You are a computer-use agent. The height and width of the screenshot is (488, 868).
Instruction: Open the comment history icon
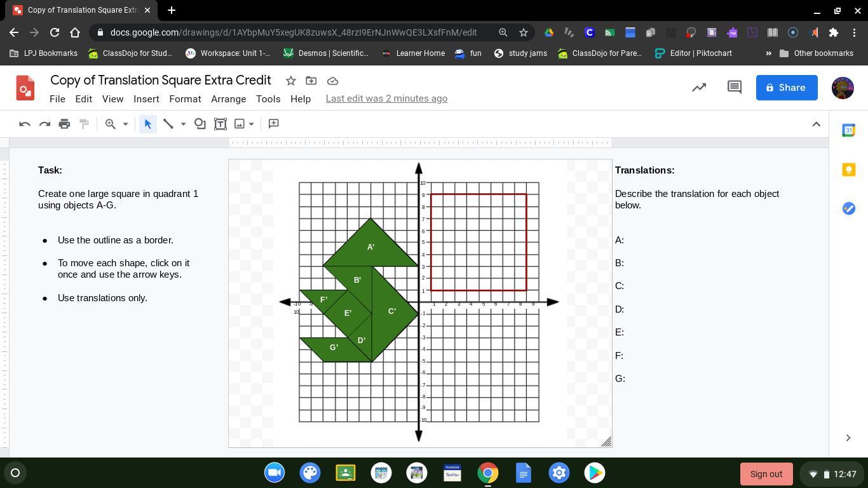[735, 88]
